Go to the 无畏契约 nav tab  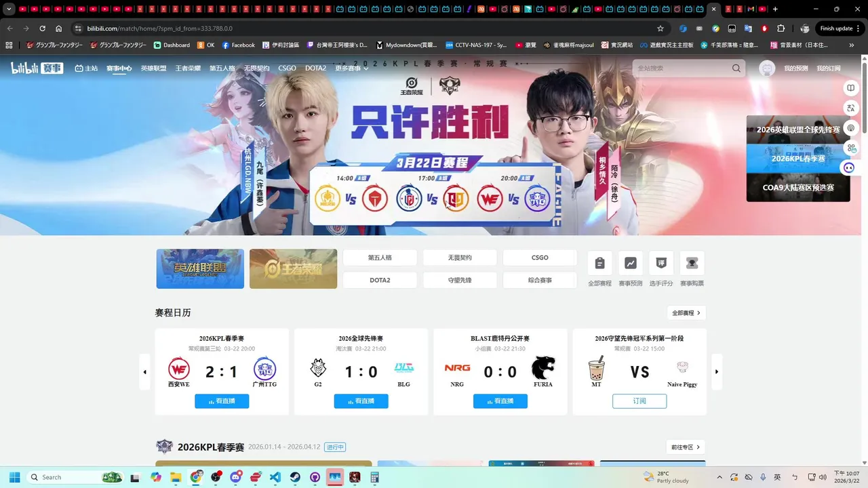click(256, 68)
